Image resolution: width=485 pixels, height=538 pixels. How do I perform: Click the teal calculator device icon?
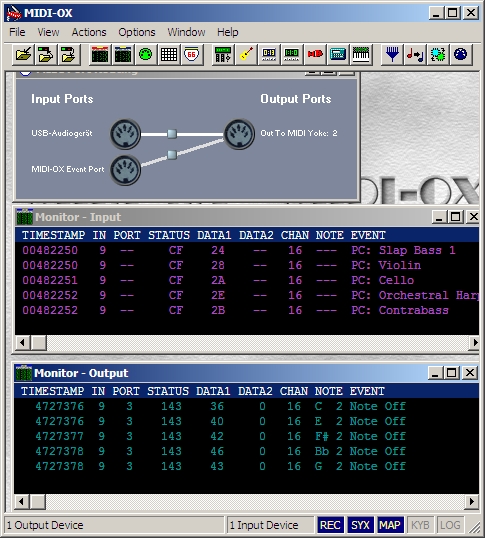pyautogui.click(x=338, y=54)
